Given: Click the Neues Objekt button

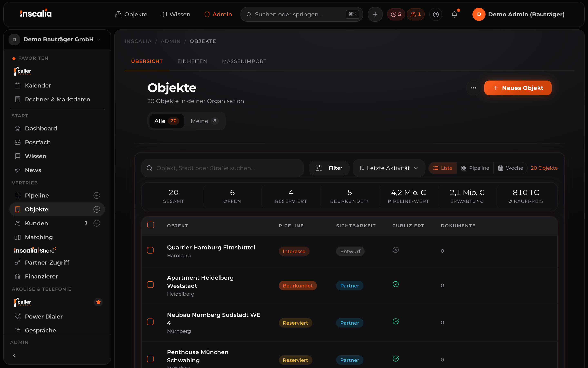Looking at the screenshot, I should (518, 88).
